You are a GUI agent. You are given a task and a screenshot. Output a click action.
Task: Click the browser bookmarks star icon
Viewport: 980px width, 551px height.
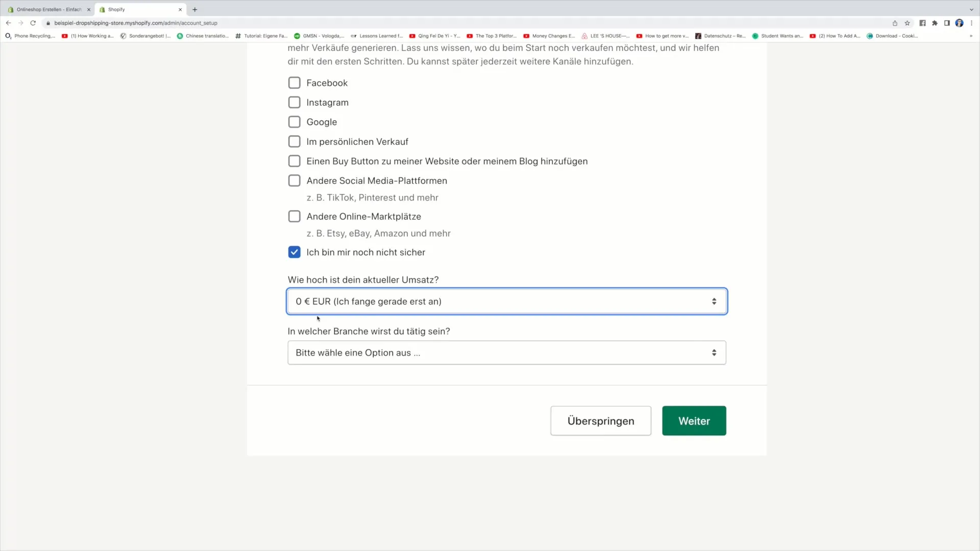[x=908, y=23]
